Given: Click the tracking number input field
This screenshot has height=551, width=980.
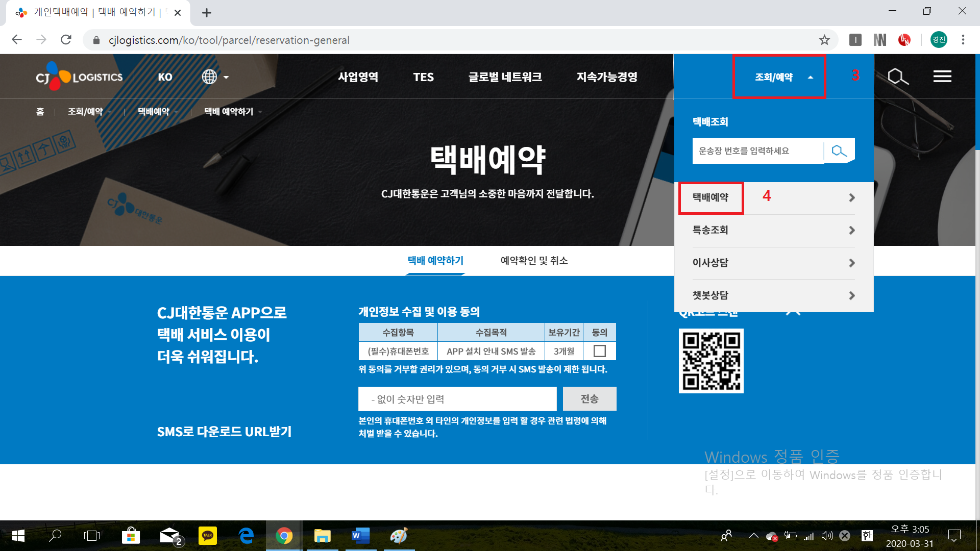Looking at the screenshot, I should tap(757, 151).
